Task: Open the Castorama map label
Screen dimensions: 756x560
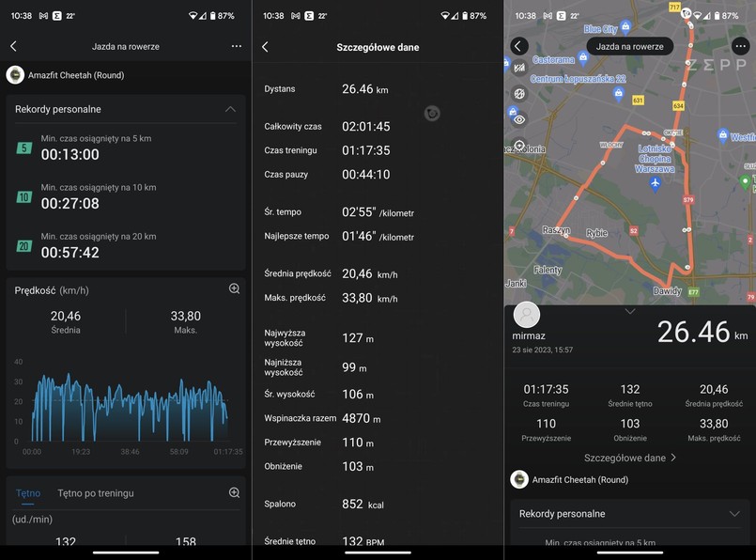Action: tap(556, 59)
